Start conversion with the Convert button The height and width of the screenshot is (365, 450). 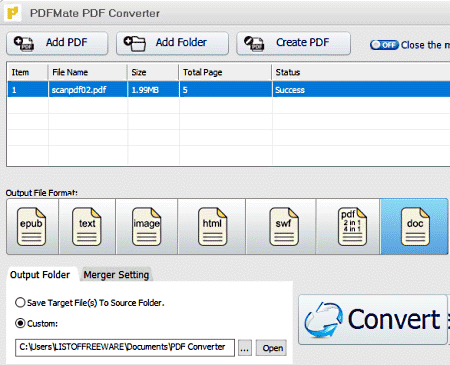373,319
